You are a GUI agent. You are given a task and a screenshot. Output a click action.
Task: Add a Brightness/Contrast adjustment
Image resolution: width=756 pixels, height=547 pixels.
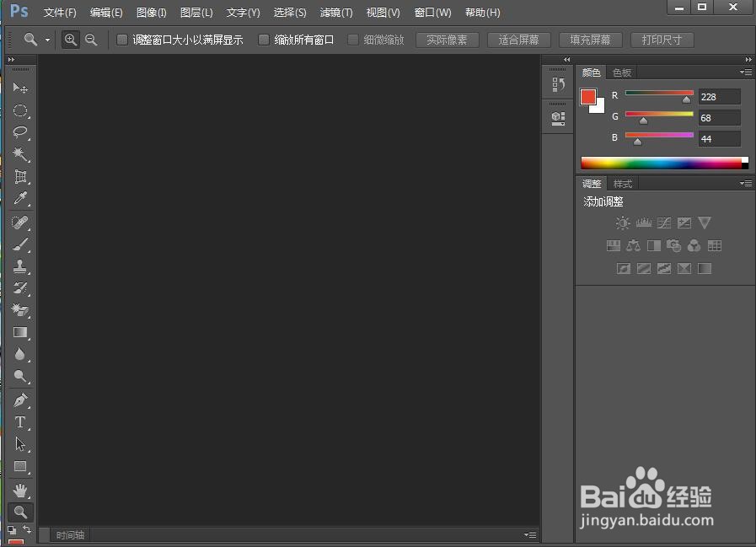(623, 223)
